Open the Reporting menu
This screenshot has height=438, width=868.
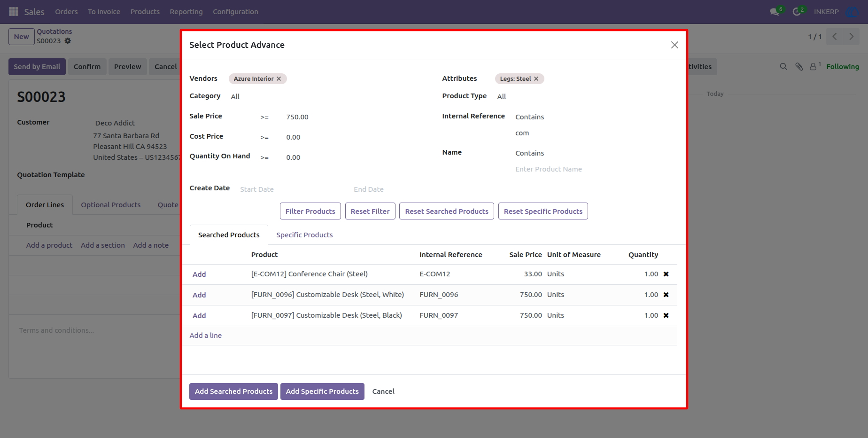point(186,12)
